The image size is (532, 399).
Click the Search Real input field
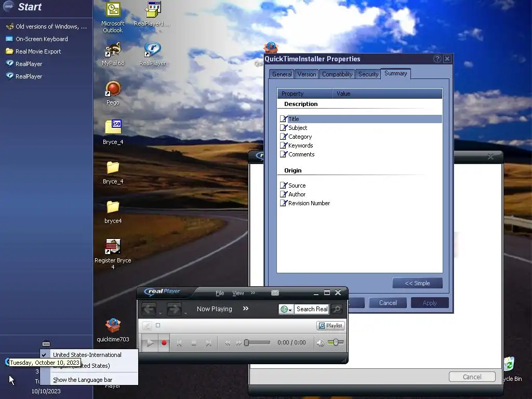click(x=312, y=309)
